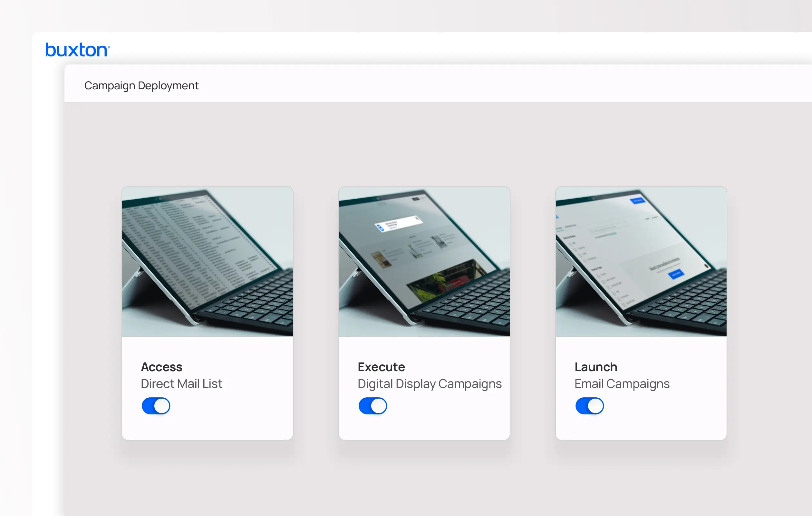
Task: Click the "Launch" card title
Action: (596, 367)
